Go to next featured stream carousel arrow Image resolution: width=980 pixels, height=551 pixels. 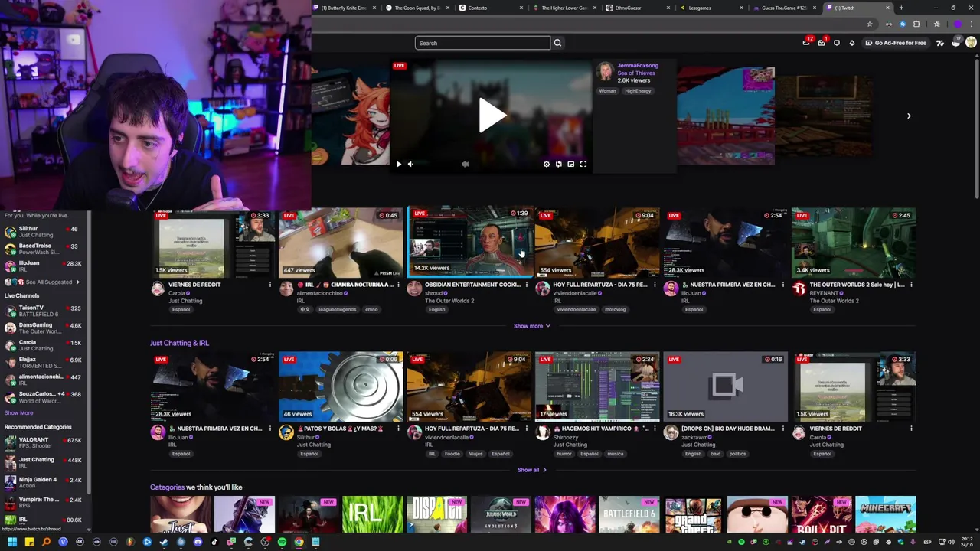click(x=909, y=116)
